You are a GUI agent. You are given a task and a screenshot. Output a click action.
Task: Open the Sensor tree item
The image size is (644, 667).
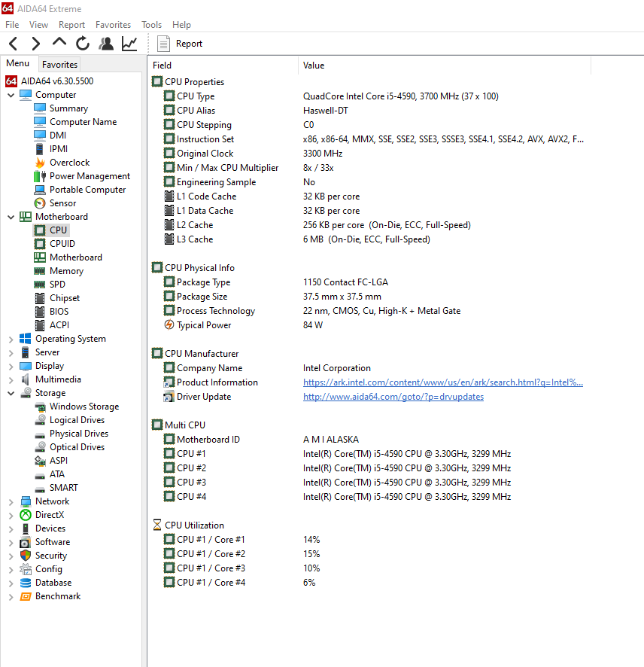(x=62, y=203)
